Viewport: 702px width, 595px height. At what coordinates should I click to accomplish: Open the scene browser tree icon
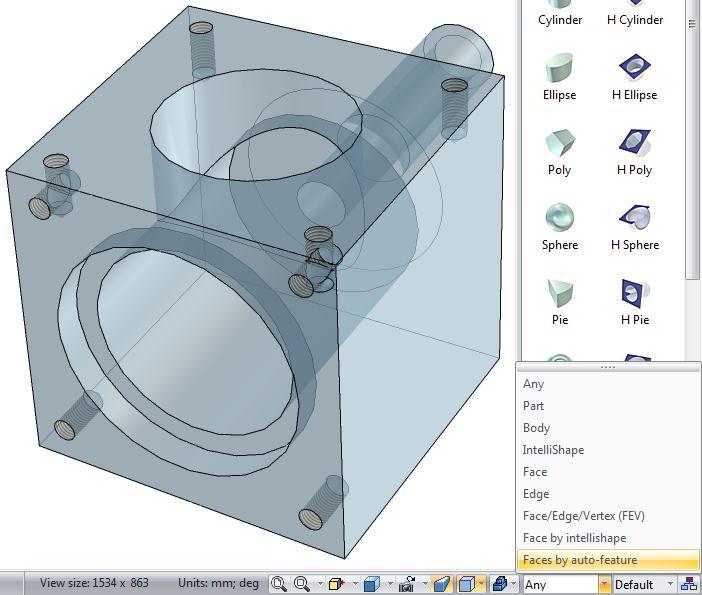(x=689, y=584)
